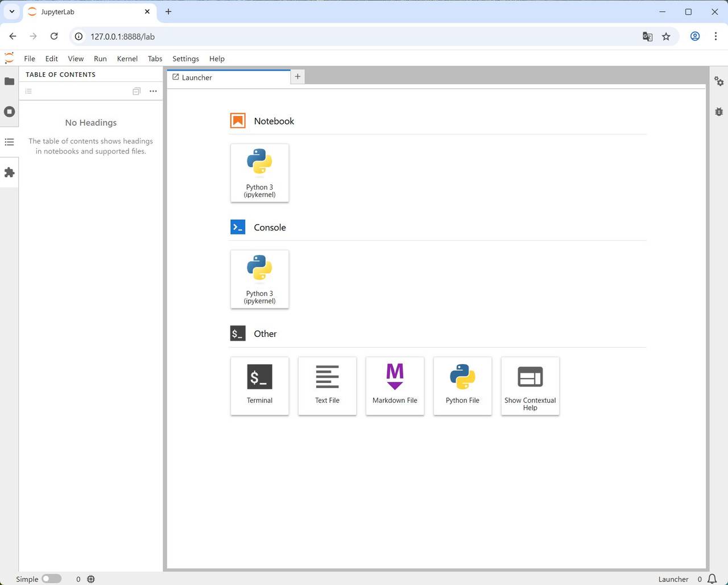Add a new launcher tab with plus button
Image resolution: width=728 pixels, height=585 pixels.
click(x=297, y=76)
